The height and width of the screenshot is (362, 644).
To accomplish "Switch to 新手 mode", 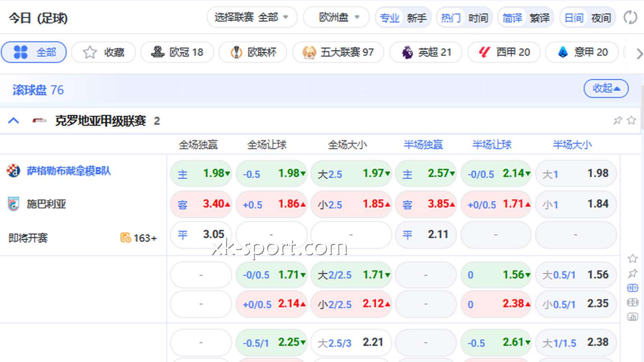I will coord(417,18).
